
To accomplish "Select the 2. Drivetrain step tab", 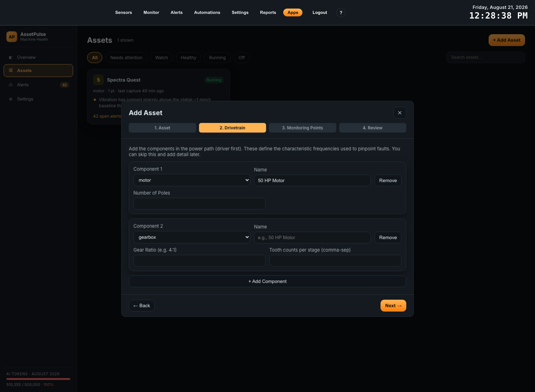I will pyautogui.click(x=232, y=128).
